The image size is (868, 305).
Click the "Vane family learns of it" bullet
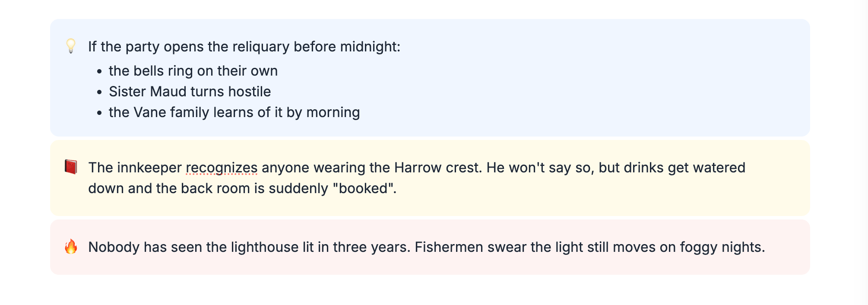[234, 112]
